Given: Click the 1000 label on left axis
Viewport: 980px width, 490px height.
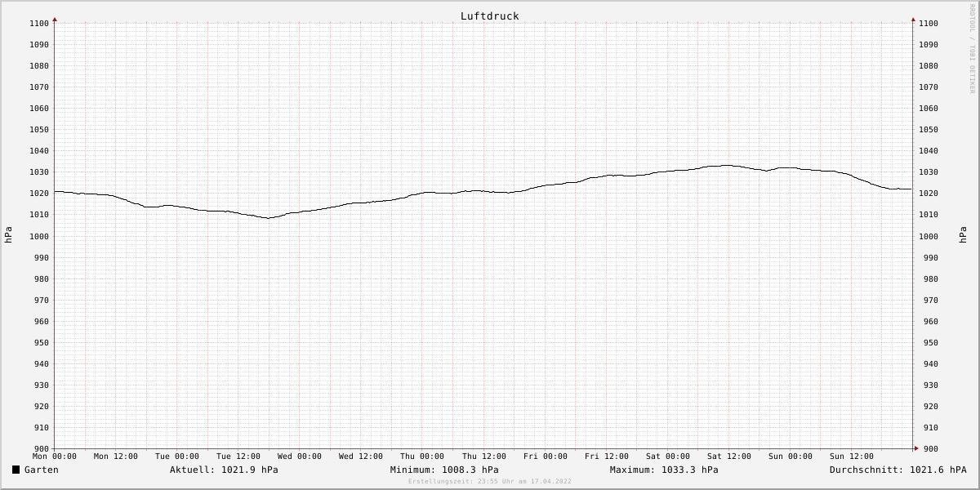Looking at the screenshot, I should (39, 237).
